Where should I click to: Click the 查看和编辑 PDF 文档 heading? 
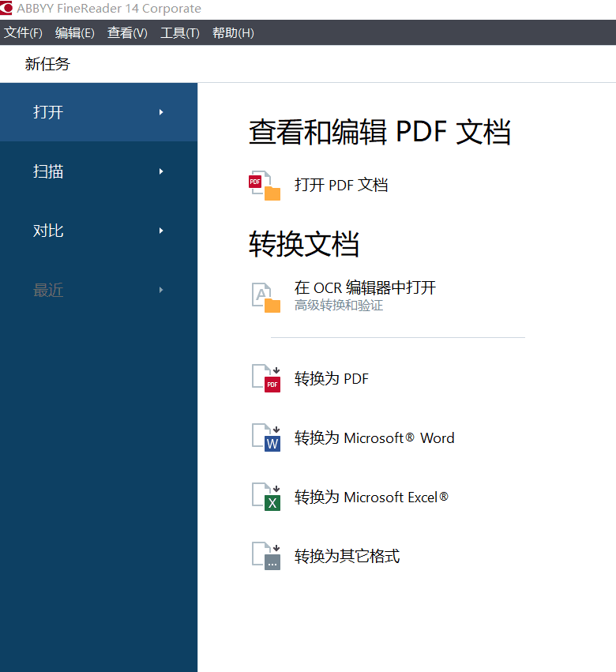point(380,132)
